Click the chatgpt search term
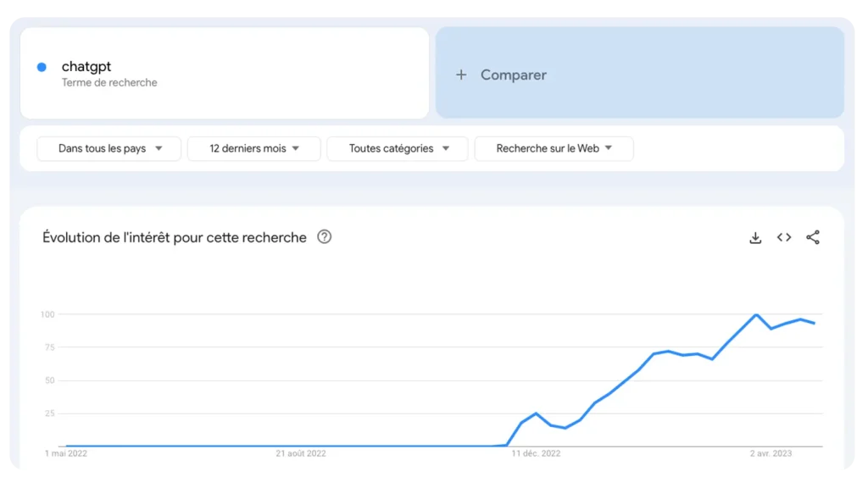This screenshot has width=868, height=488. [85, 66]
